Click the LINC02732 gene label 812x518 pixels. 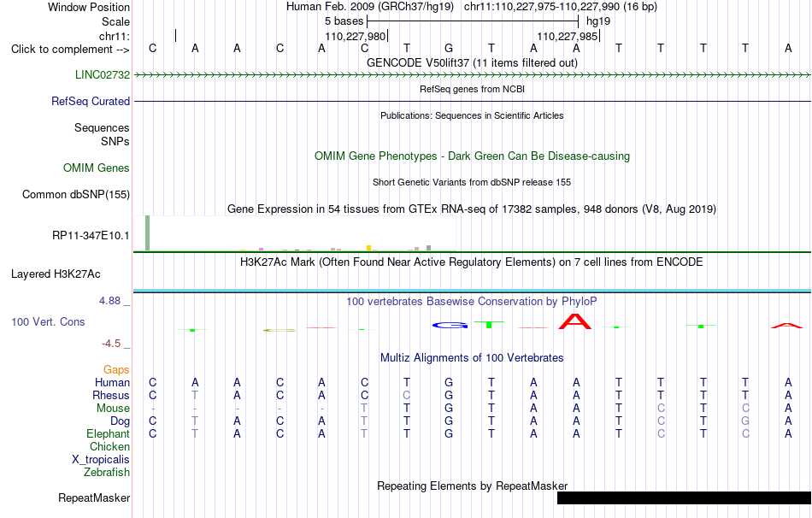coord(103,74)
